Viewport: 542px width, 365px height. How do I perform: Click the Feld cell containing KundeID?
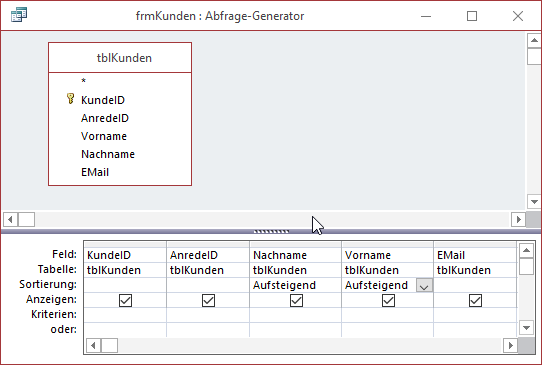(x=125, y=255)
